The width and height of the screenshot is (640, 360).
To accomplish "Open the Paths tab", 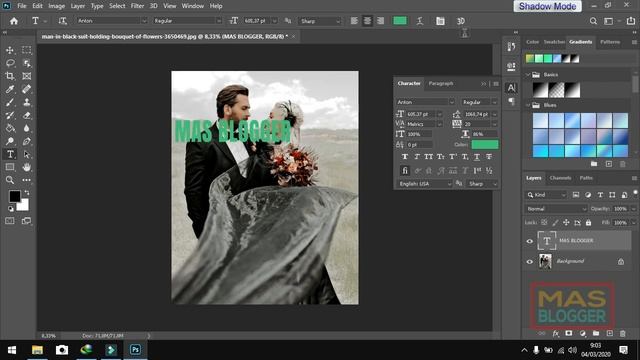I will click(x=586, y=178).
